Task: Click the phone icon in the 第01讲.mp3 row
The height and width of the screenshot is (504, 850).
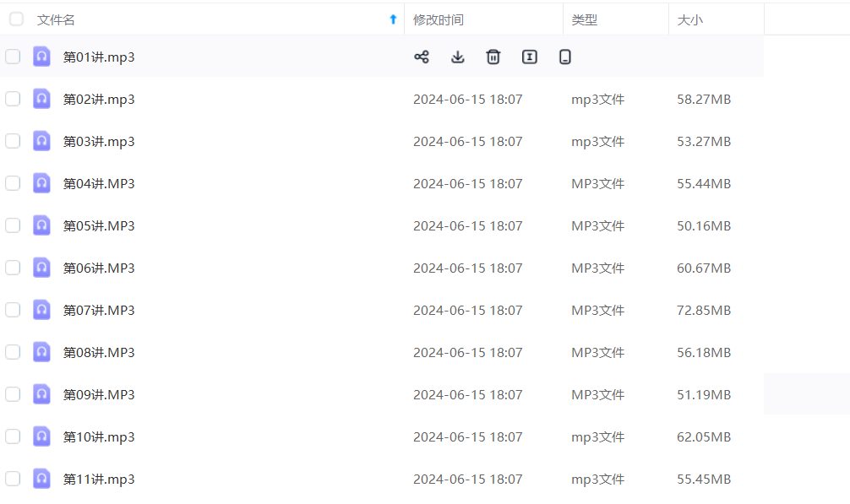Action: [x=565, y=57]
